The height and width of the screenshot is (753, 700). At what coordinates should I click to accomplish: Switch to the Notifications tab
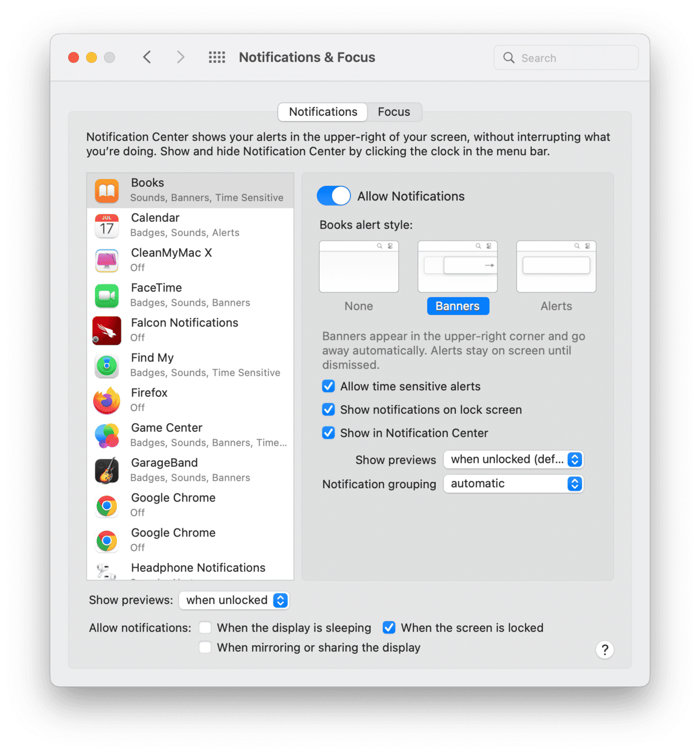(323, 112)
